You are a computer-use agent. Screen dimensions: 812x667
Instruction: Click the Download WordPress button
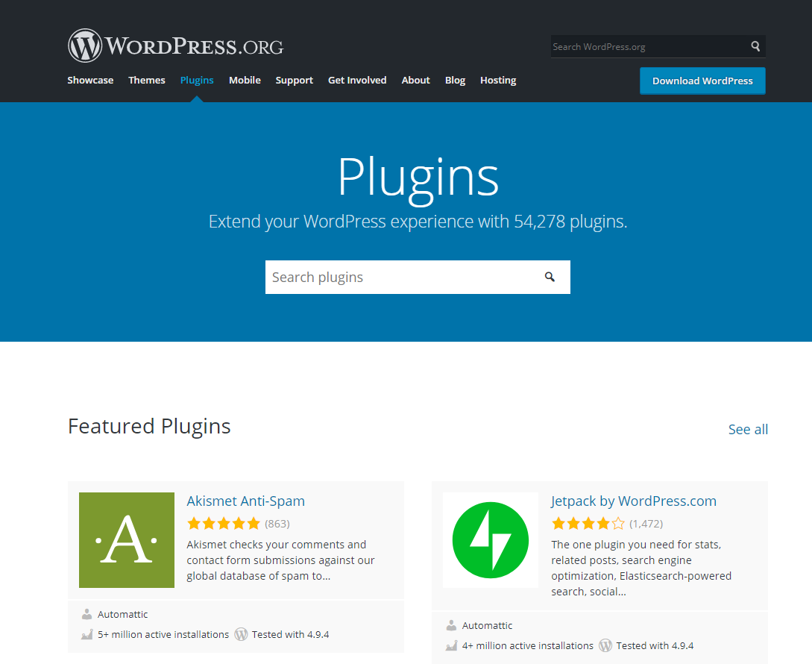coord(702,81)
